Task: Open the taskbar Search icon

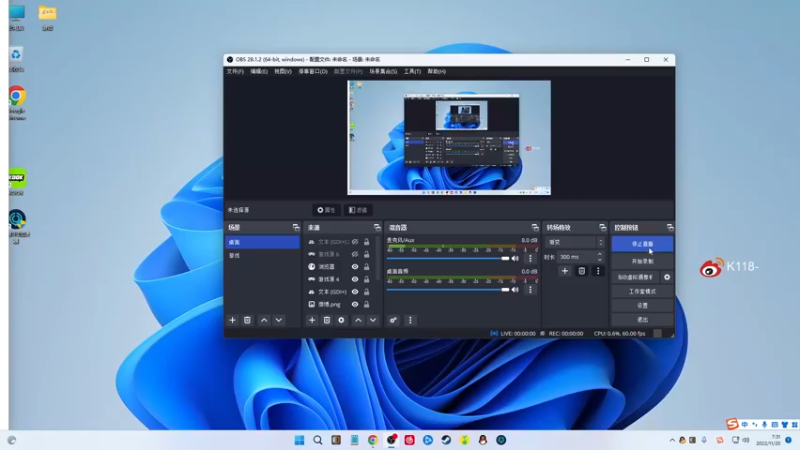Action: [317, 440]
